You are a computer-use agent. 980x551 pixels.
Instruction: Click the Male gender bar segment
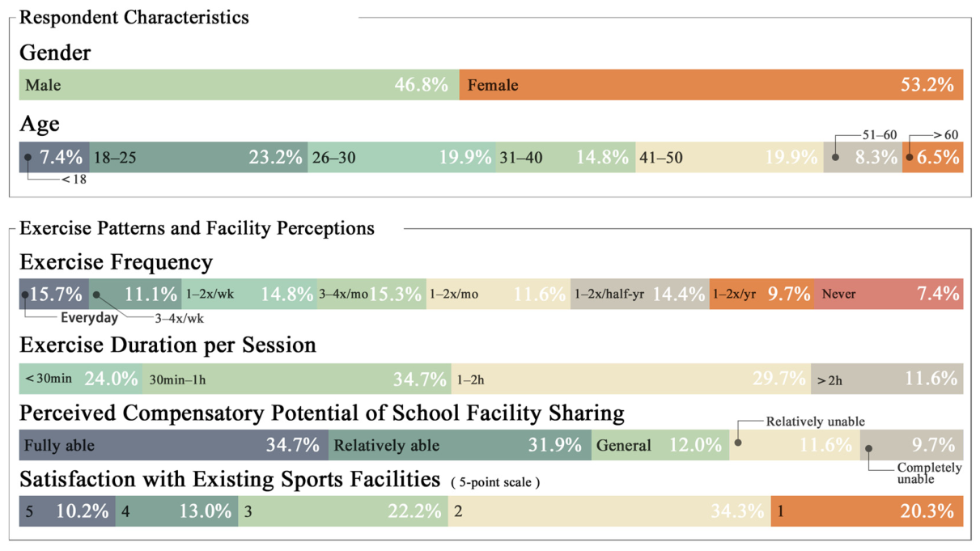(239, 85)
